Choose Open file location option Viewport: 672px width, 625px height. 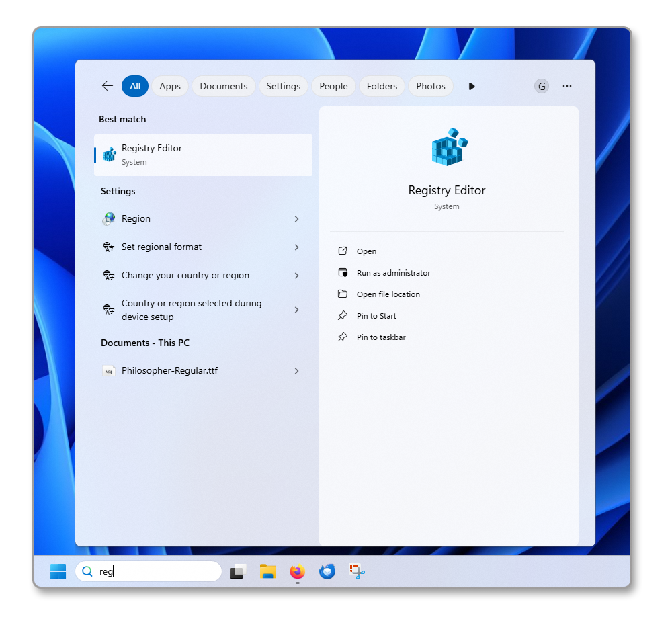[388, 294]
